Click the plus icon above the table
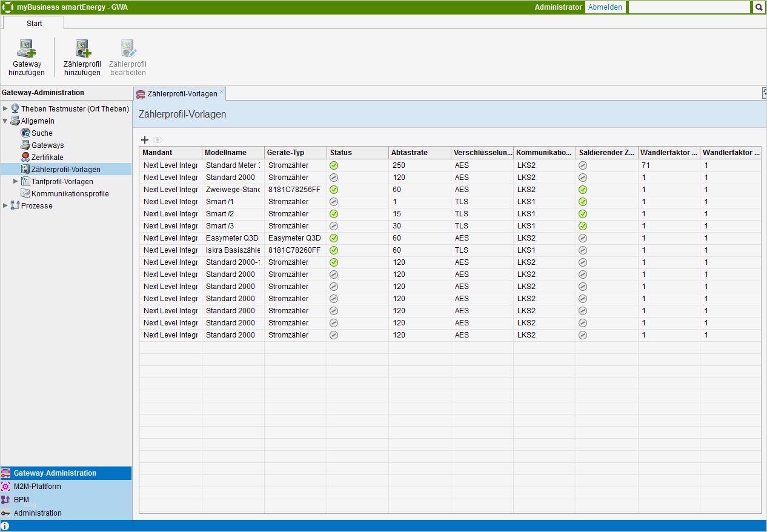 pos(145,140)
